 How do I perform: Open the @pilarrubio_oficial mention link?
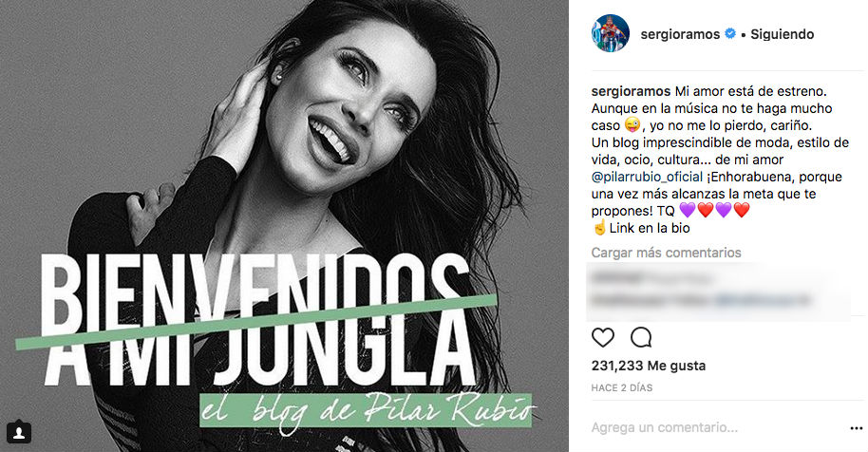647,177
